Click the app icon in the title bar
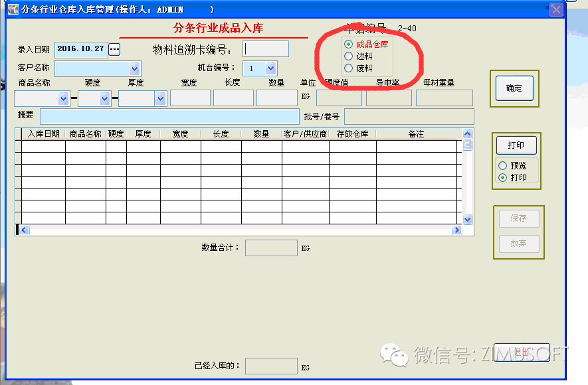 point(11,9)
